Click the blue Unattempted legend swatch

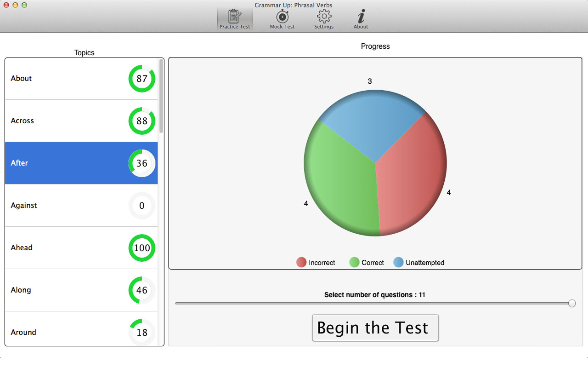pos(398,263)
